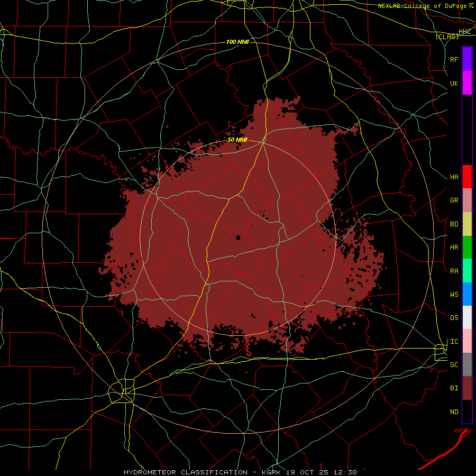Click the HA red legend swatch
476x476 pixels.
pos(467,177)
